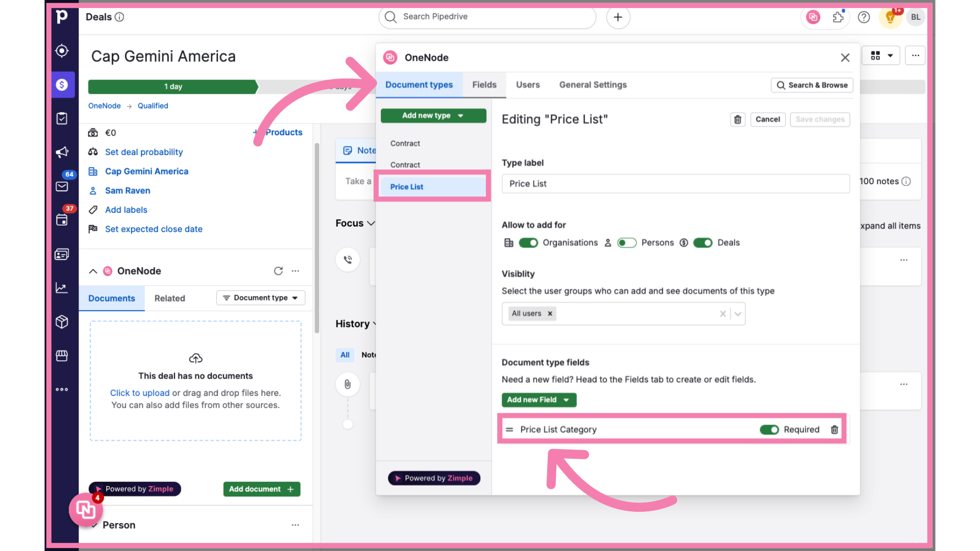Open Campaigns megaphone icon in sidebar
This screenshot has width=980, height=551.
click(x=62, y=152)
